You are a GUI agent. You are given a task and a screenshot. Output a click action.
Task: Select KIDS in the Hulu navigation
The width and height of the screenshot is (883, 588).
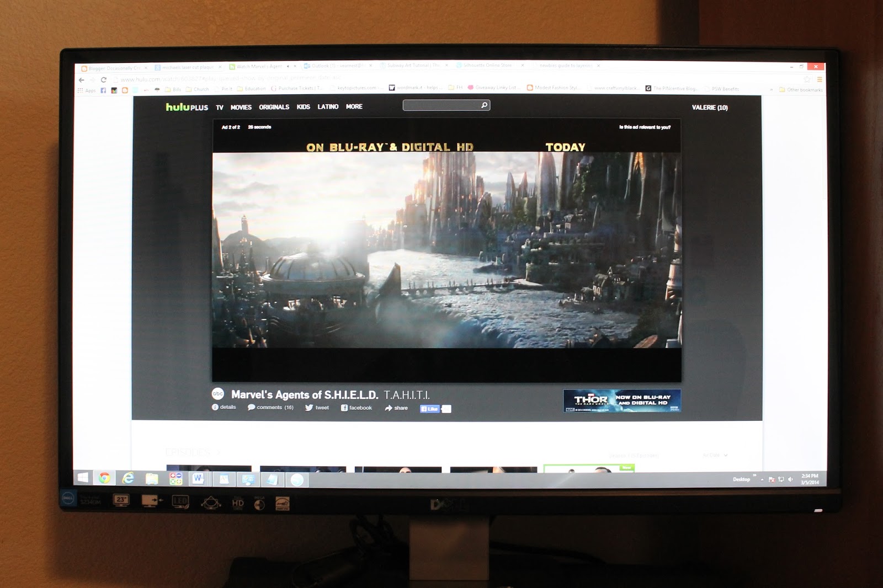click(x=304, y=107)
